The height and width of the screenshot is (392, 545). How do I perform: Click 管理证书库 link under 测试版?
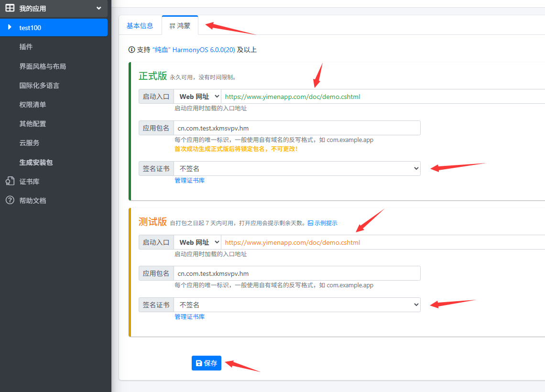(x=189, y=316)
